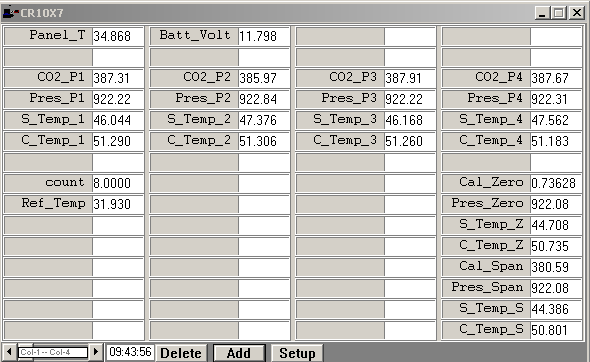Select the S_Temp_4 value 47.562
Image resolution: width=590 pixels, height=362 pixels.
556,120
